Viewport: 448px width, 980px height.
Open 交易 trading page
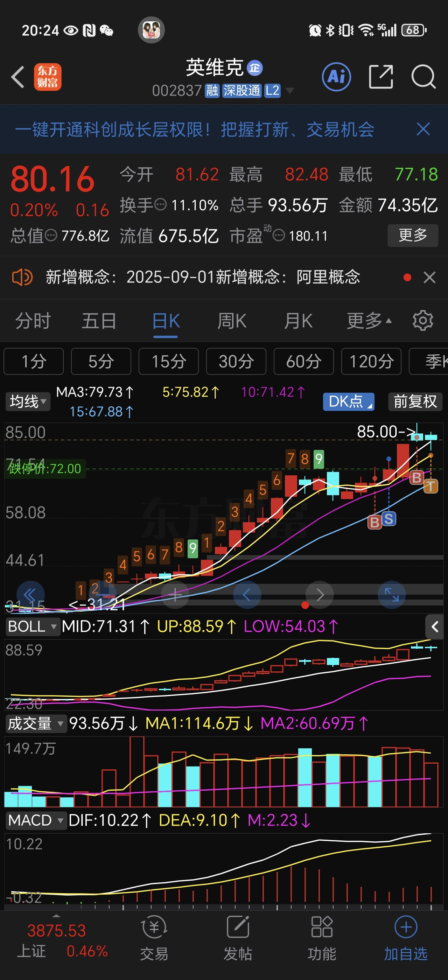click(x=154, y=938)
